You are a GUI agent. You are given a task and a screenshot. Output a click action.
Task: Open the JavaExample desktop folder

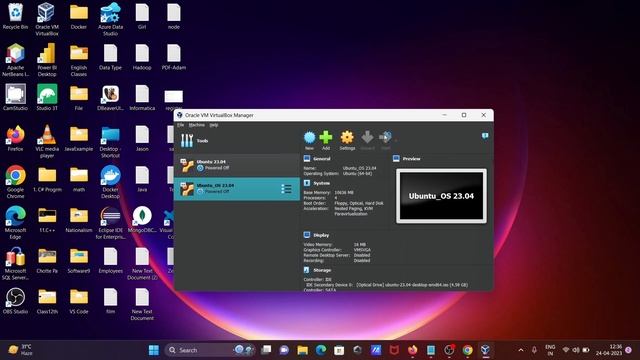pos(78,138)
